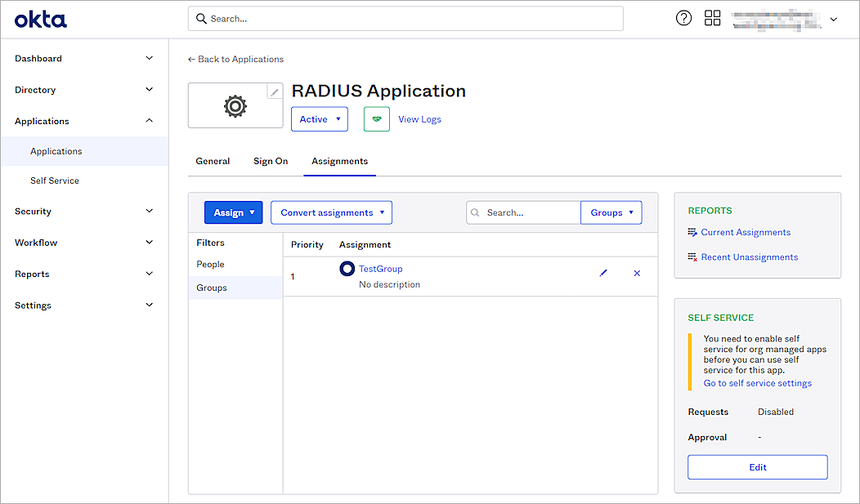Edit the TestGroup assignment with the pencil icon
860x504 pixels.
pyautogui.click(x=603, y=273)
